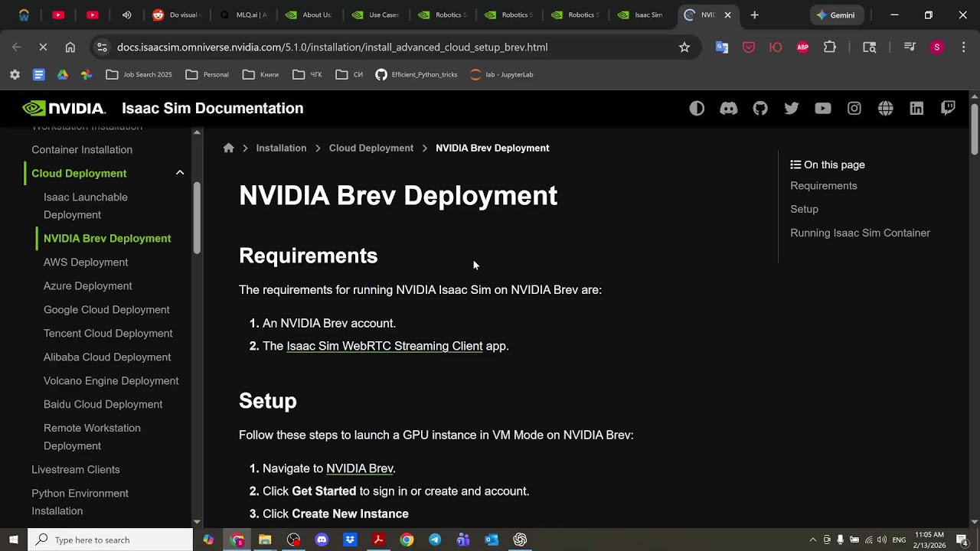Open the LinkedIn icon in NVIDIA header
The width and height of the screenshot is (980, 551).
click(x=916, y=109)
